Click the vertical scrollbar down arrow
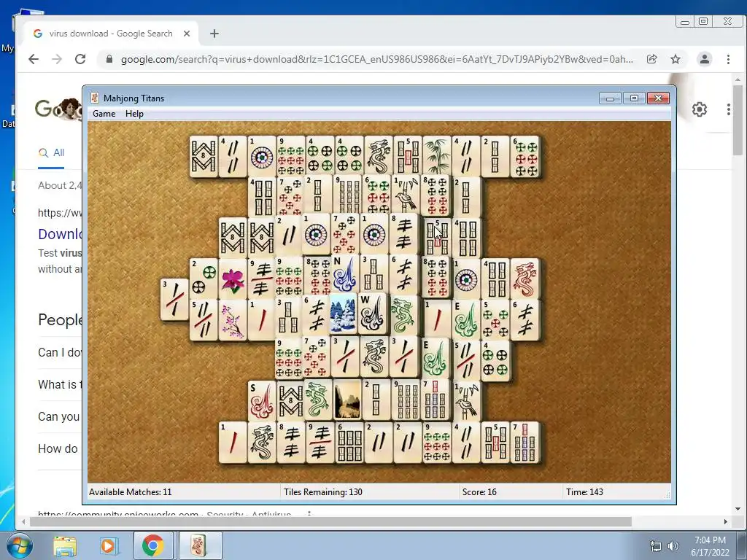The image size is (747, 560). [738, 509]
